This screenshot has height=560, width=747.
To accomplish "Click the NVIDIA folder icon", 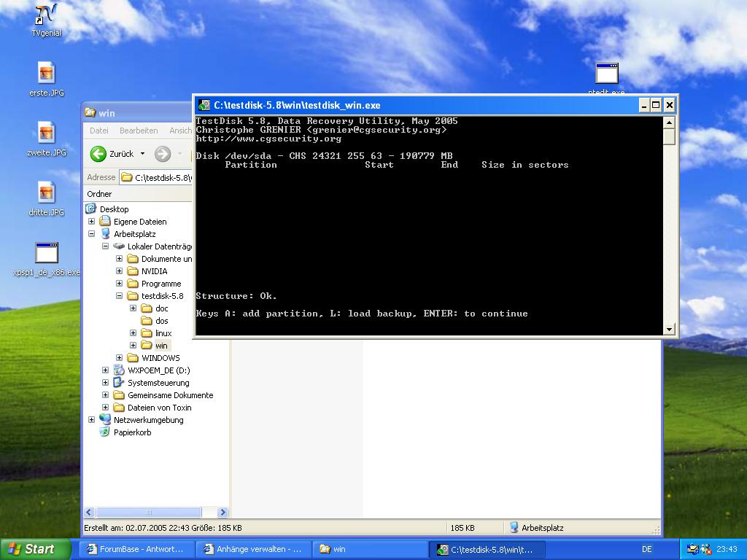I will (x=133, y=271).
